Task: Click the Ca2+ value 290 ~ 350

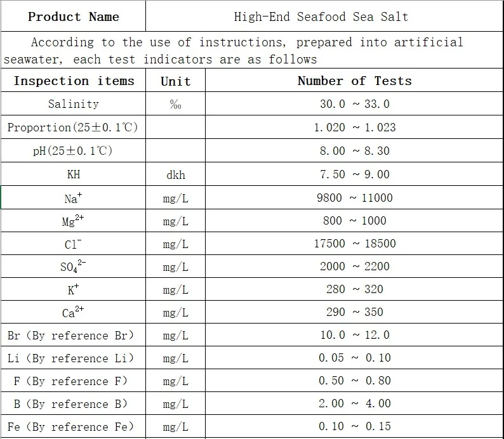Action: click(354, 312)
